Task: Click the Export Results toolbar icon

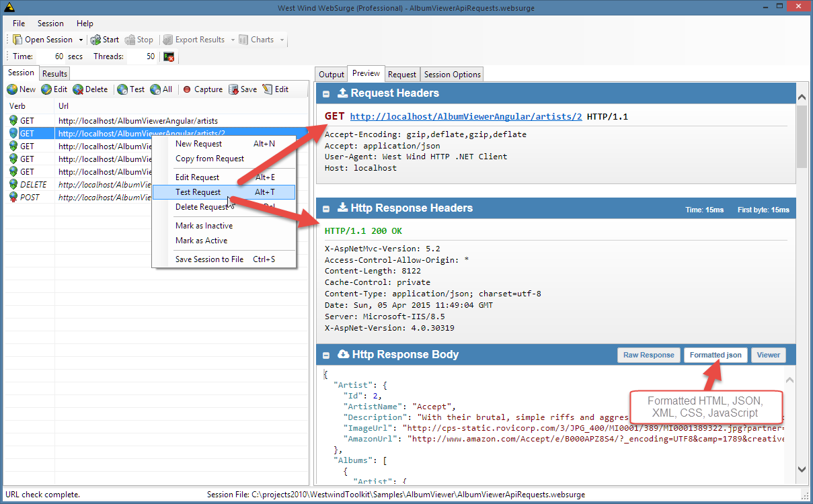Action: [x=168, y=40]
